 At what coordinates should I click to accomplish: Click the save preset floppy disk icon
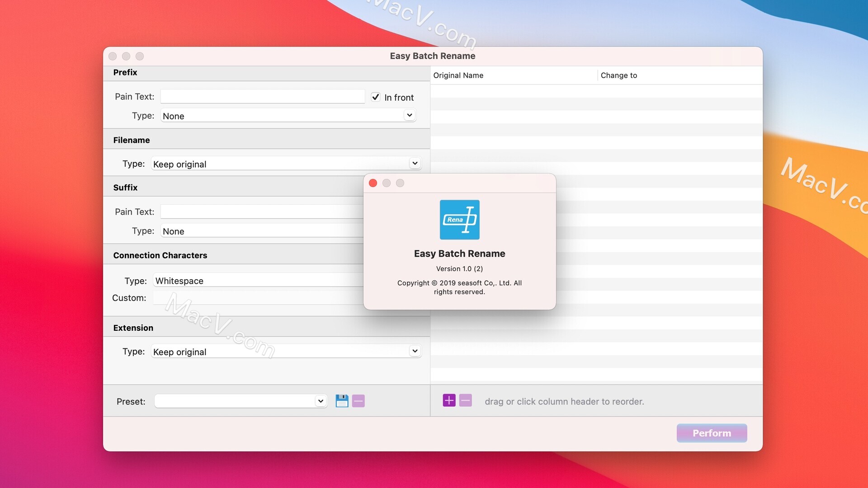(x=342, y=401)
